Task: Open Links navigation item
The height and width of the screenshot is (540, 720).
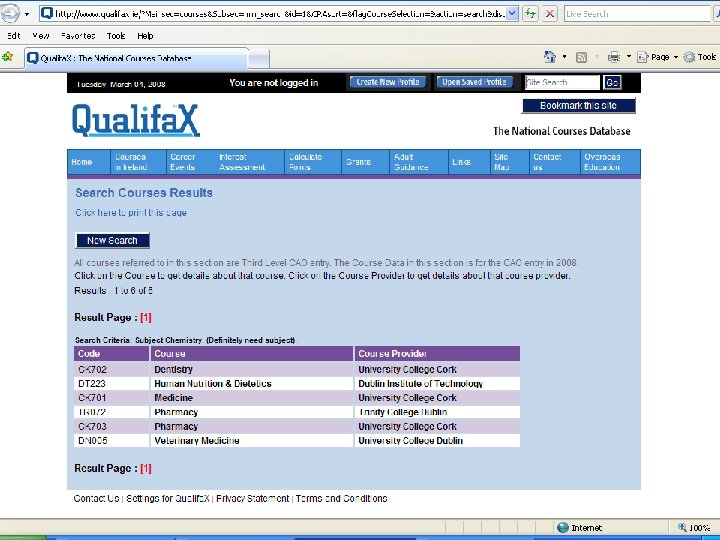Action: (469, 162)
